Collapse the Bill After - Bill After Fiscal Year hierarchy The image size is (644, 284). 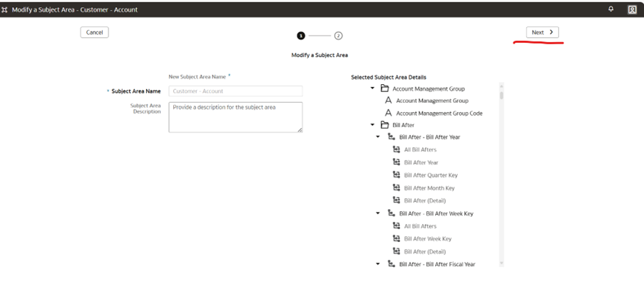click(x=378, y=264)
